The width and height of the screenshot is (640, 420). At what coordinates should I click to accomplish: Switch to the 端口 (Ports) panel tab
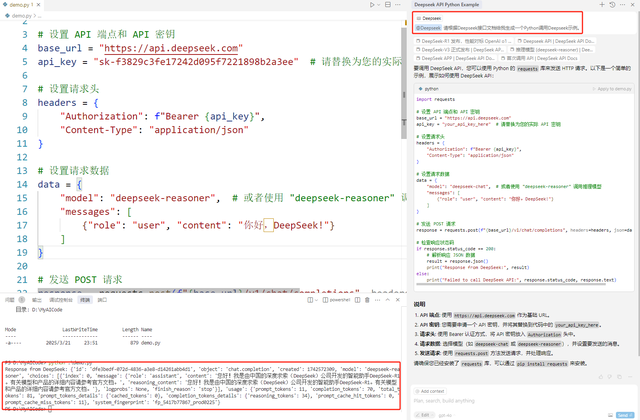(102, 300)
